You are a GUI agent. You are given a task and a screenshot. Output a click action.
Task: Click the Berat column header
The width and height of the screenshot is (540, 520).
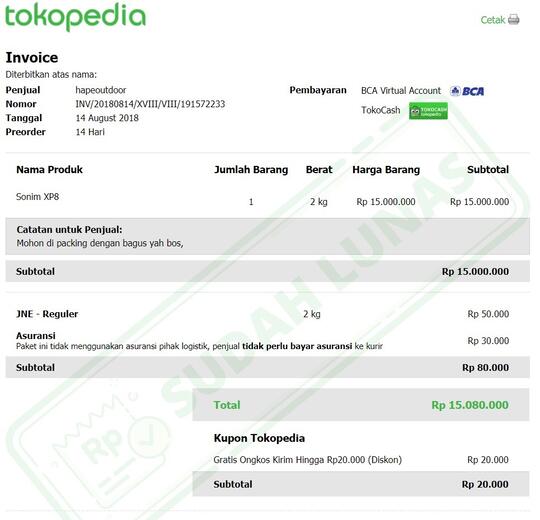tap(319, 170)
